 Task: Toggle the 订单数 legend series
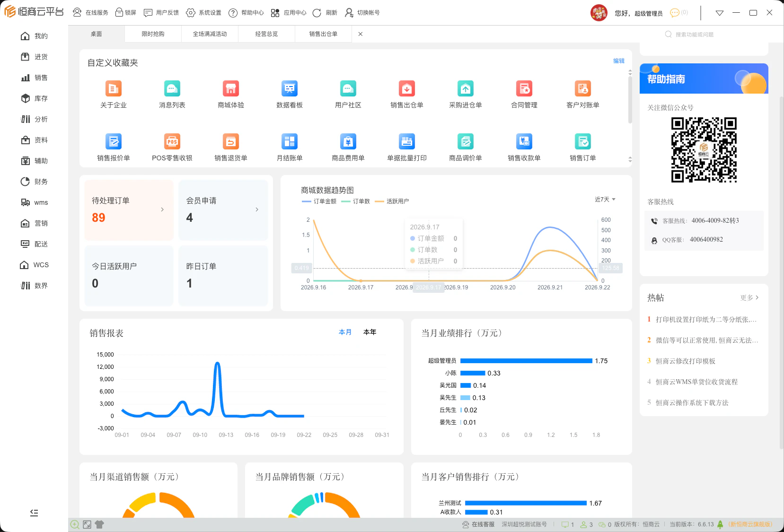(355, 201)
